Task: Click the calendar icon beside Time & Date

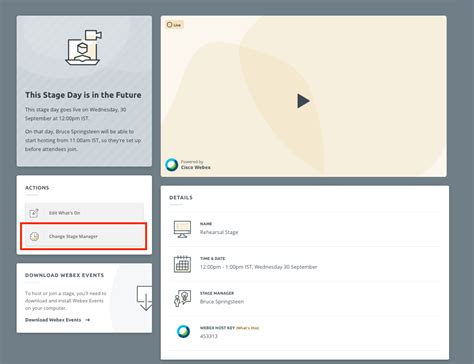Action: 182,264
